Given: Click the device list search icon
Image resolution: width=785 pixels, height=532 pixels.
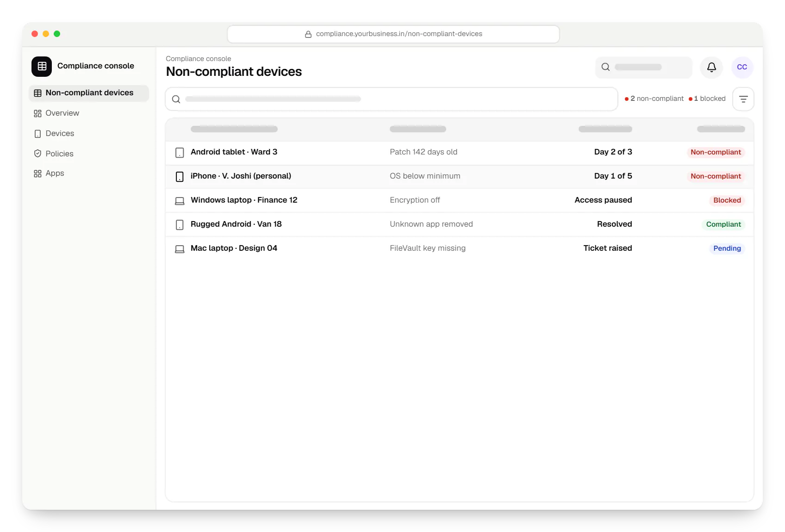Looking at the screenshot, I should click(x=176, y=99).
